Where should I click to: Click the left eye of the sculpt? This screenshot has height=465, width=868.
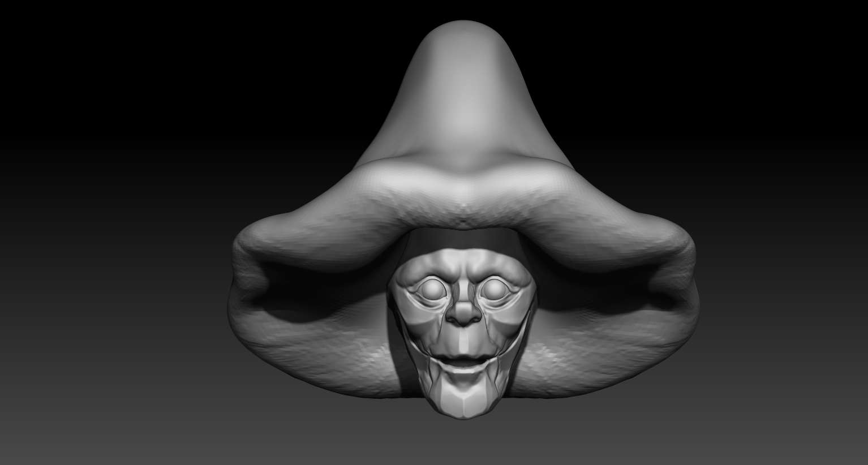(433, 289)
